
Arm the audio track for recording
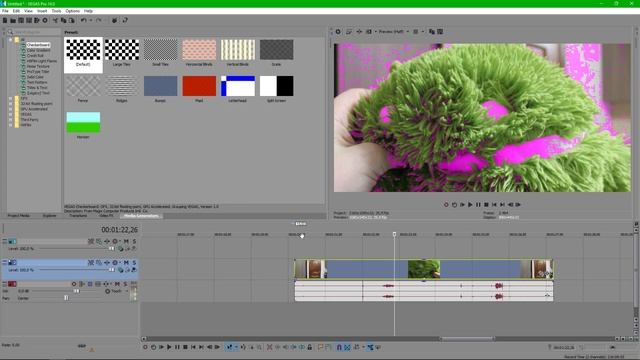(74, 284)
